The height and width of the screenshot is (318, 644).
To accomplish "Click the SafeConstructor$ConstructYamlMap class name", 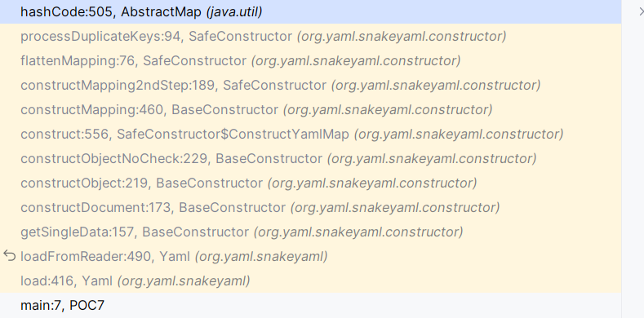I will (x=233, y=135).
